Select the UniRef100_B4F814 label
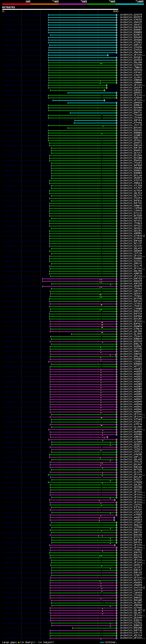This screenshot has width=146, height=644. click(131, 543)
